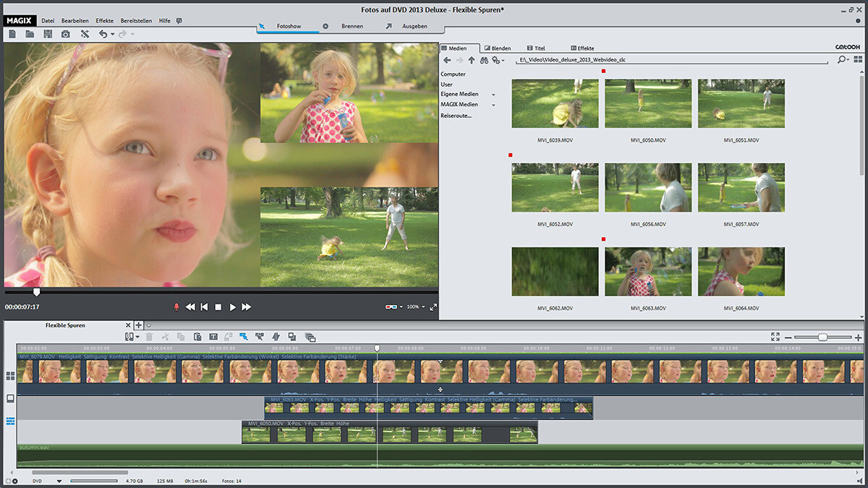Switch to the Blenden tab
868x488 pixels.
(x=498, y=48)
